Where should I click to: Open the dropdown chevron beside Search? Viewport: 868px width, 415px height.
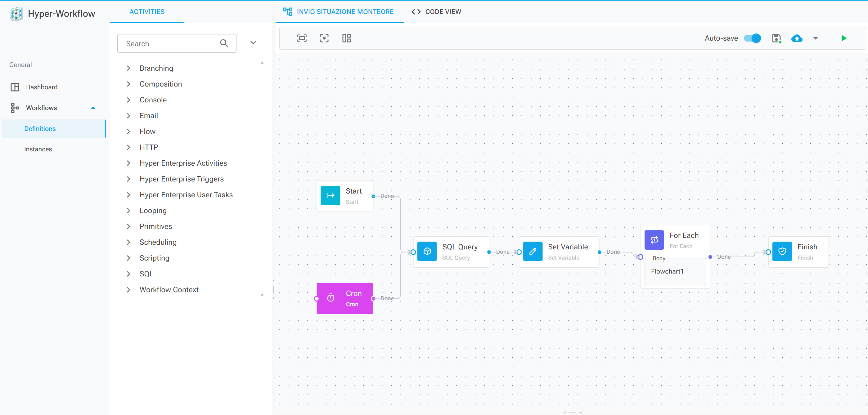click(253, 43)
